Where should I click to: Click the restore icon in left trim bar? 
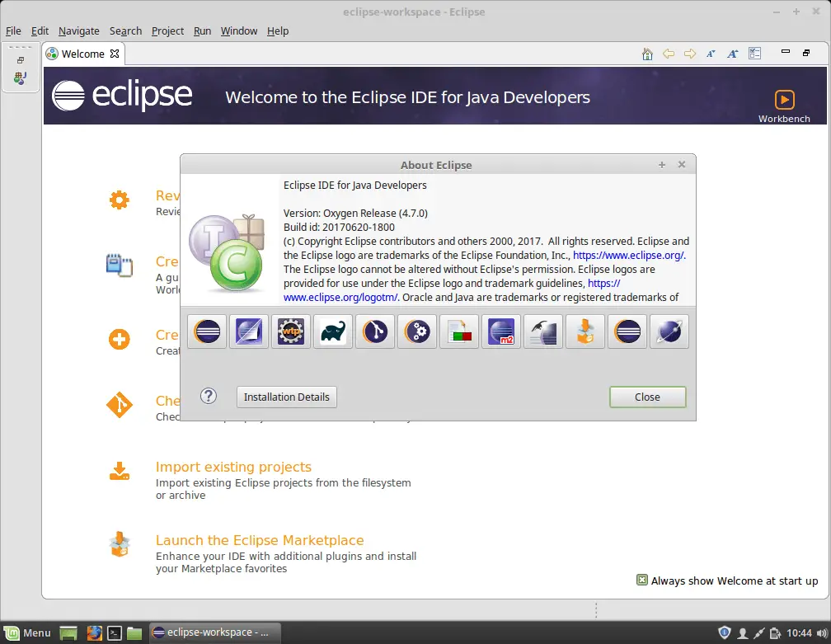(x=21, y=60)
